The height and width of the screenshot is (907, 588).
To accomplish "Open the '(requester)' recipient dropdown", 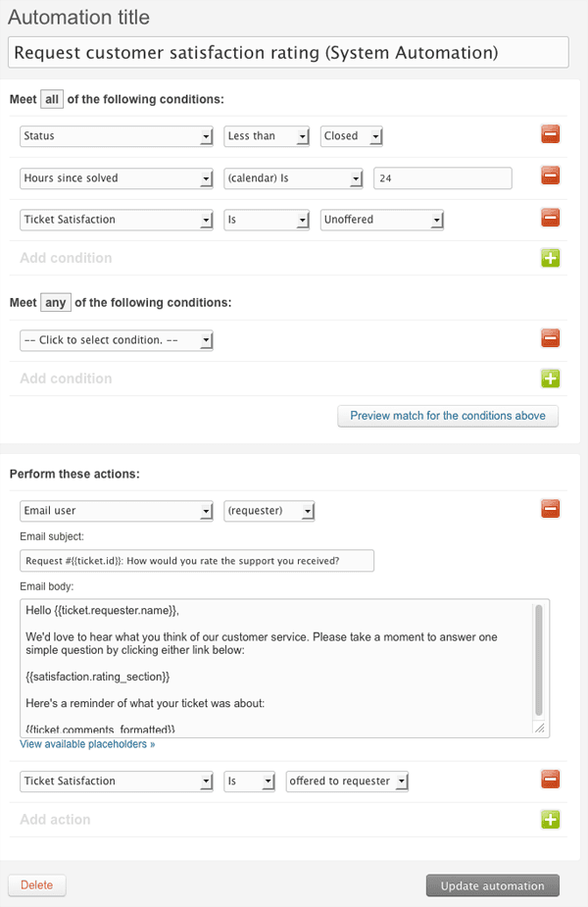I will [x=267, y=510].
